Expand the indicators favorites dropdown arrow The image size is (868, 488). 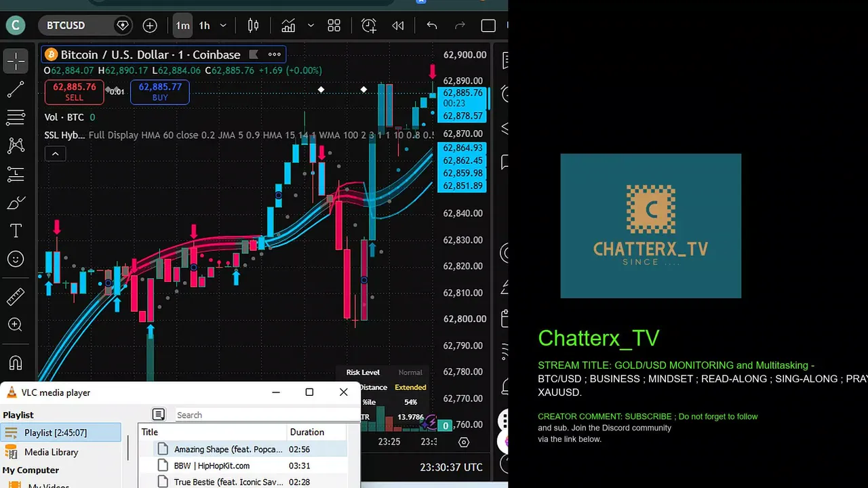coord(311,26)
